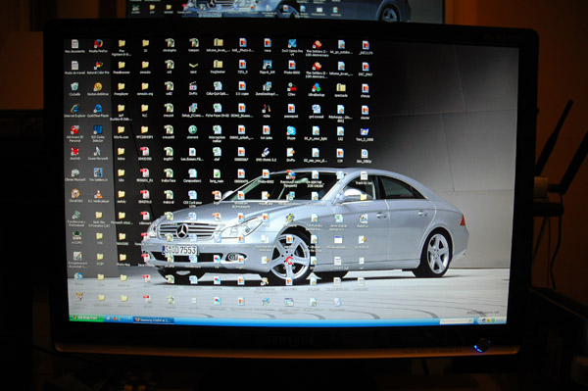
Task: Select the passeport image file
Action: pyautogui.click(x=291, y=110)
